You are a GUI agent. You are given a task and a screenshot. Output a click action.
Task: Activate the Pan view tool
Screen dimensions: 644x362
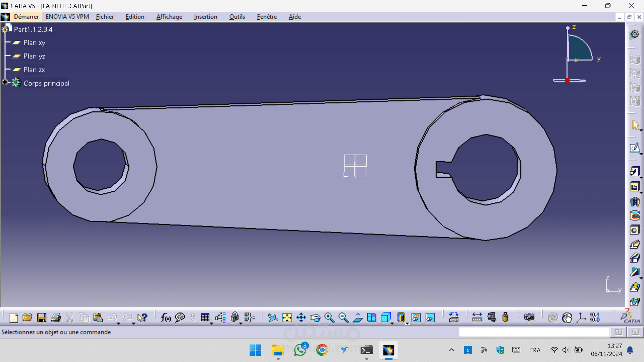pyautogui.click(x=301, y=317)
